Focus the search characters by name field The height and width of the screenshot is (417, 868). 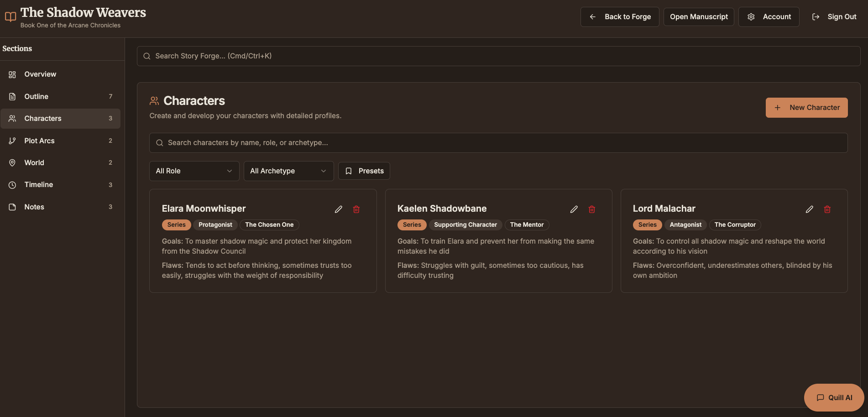[x=498, y=143]
